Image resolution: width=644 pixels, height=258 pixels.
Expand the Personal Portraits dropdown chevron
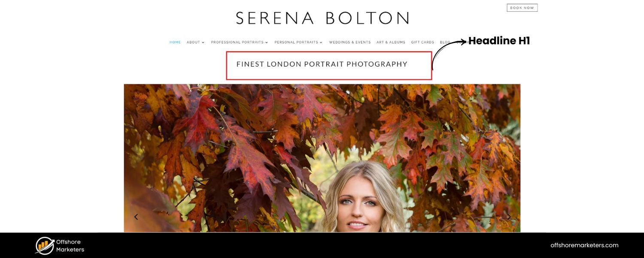(x=322, y=43)
